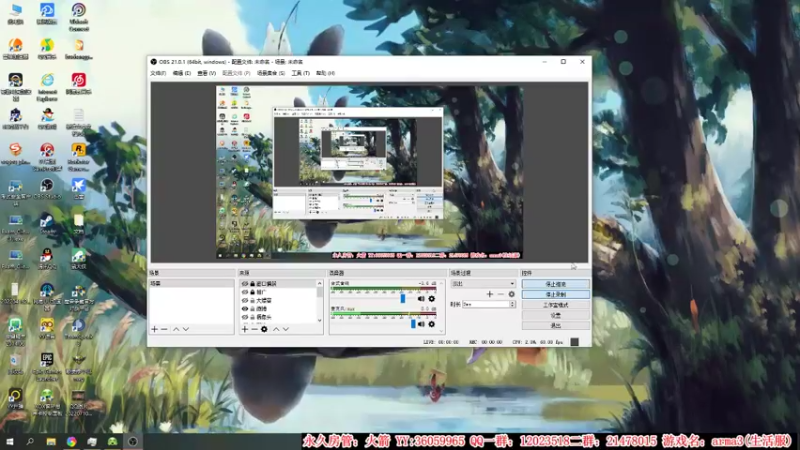Open taskbar search magnifier
800x450 pixels.
click(x=30, y=442)
